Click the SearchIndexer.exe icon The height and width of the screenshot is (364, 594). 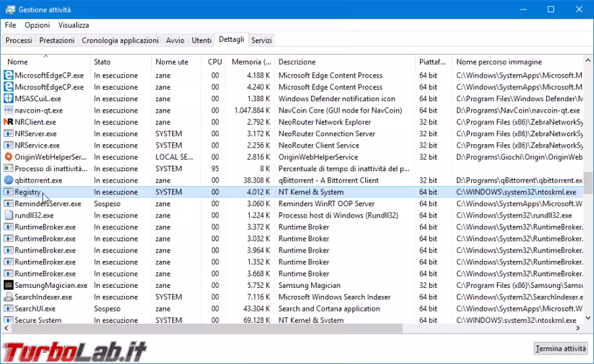tap(8, 297)
